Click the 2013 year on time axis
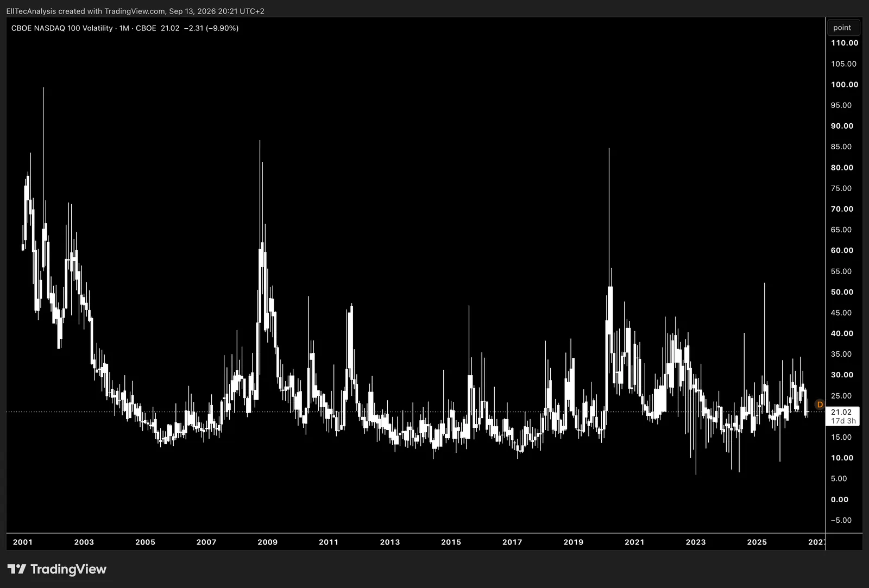 390,542
